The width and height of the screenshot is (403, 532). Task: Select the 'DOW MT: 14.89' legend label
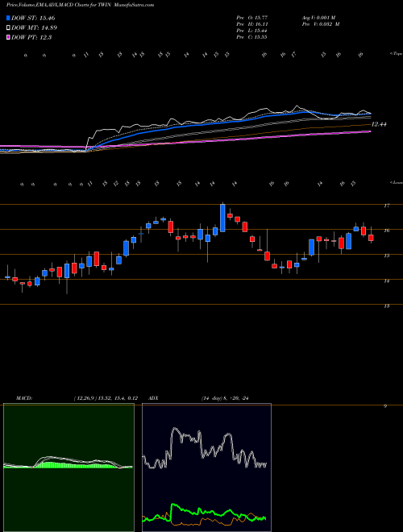(x=35, y=28)
